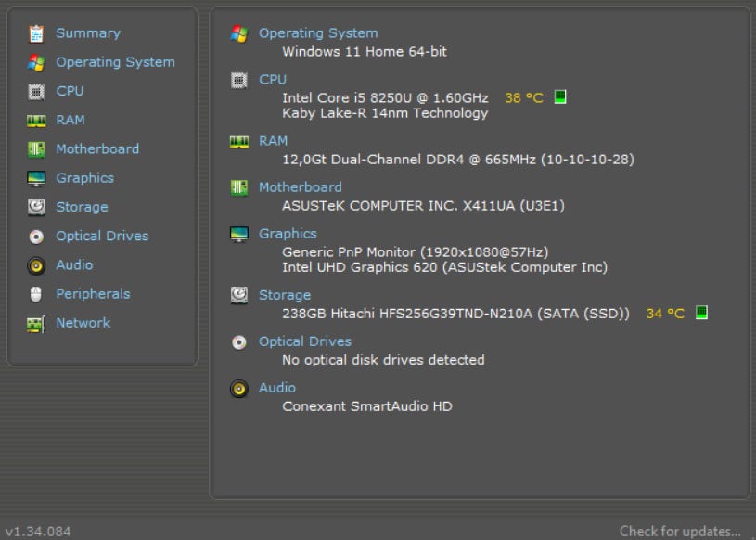Click the Intel UHD Graphics 620 text
Image resolution: width=756 pixels, height=540 pixels.
tap(444, 267)
